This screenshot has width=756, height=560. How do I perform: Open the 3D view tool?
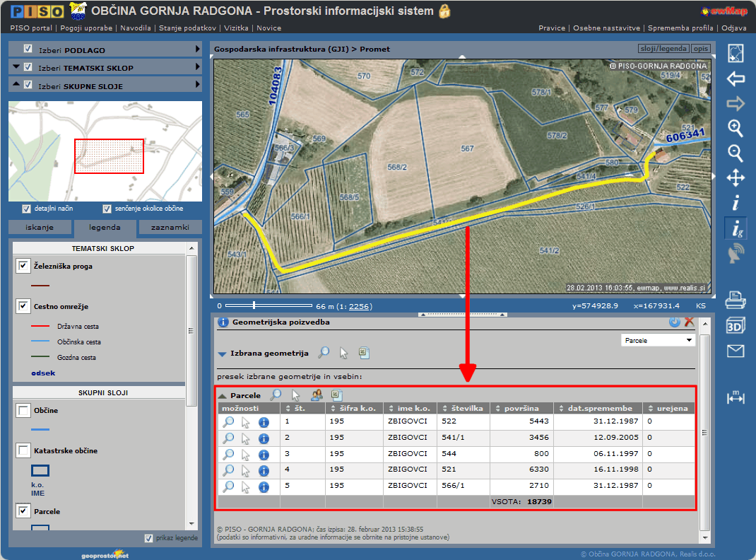pos(736,325)
